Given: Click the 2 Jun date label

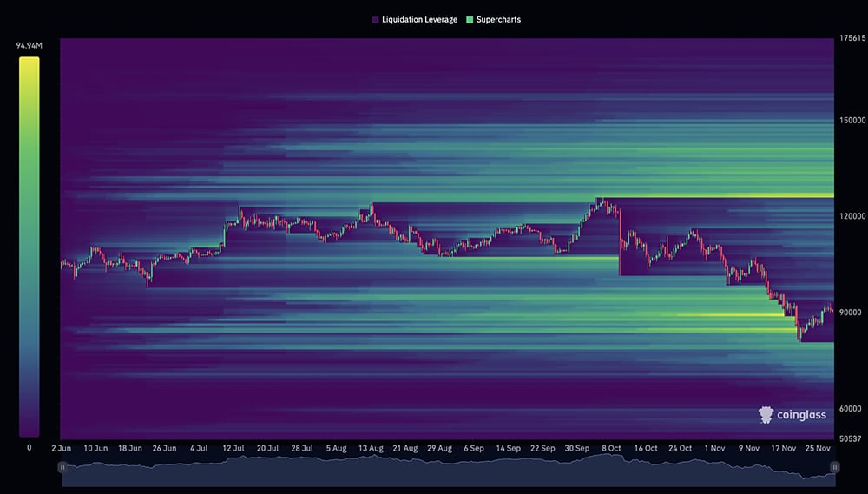Looking at the screenshot, I should [62, 449].
